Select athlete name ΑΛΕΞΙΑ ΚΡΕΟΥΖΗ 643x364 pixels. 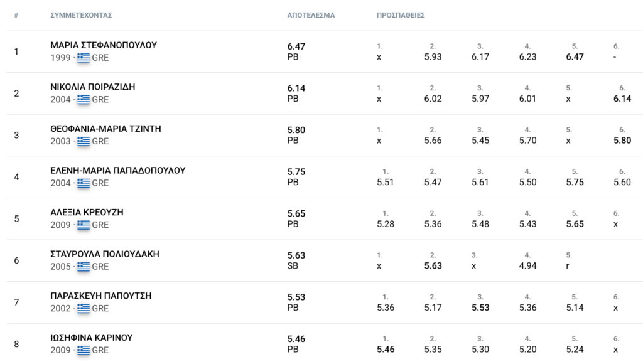(x=87, y=212)
